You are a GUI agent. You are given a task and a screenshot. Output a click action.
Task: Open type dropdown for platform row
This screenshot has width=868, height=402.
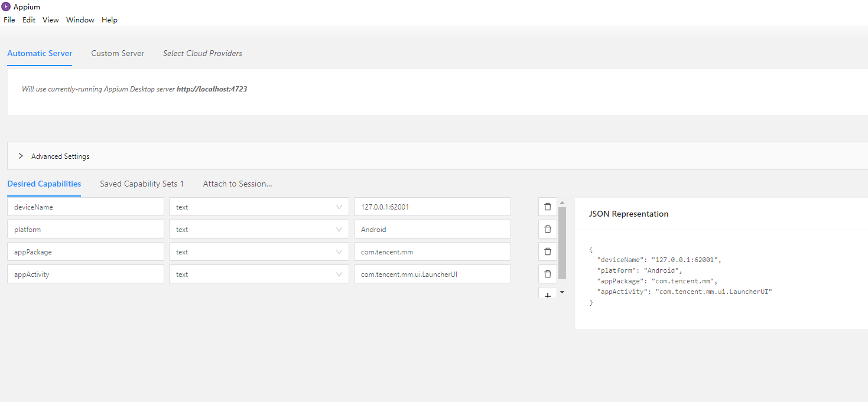[x=259, y=229]
